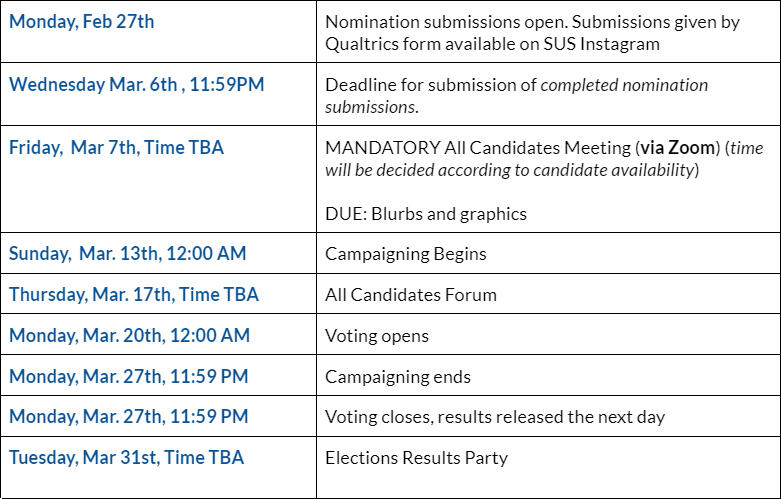Image resolution: width=781 pixels, height=499 pixels.
Task: Select the Campaigning ends entry
Action: (397, 377)
